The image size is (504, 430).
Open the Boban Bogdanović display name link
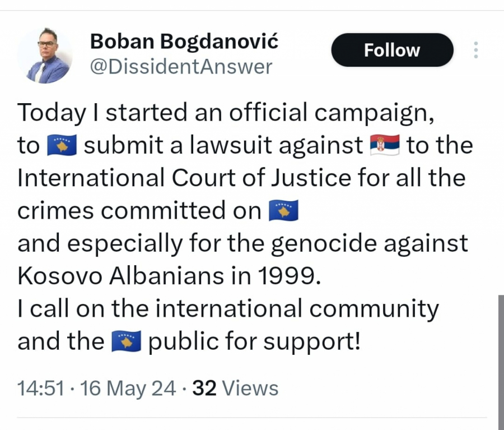184,40
